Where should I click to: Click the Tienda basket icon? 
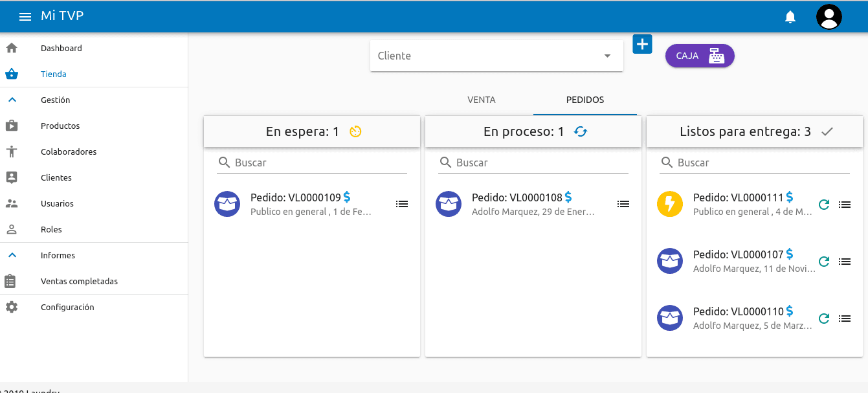pyautogui.click(x=12, y=74)
